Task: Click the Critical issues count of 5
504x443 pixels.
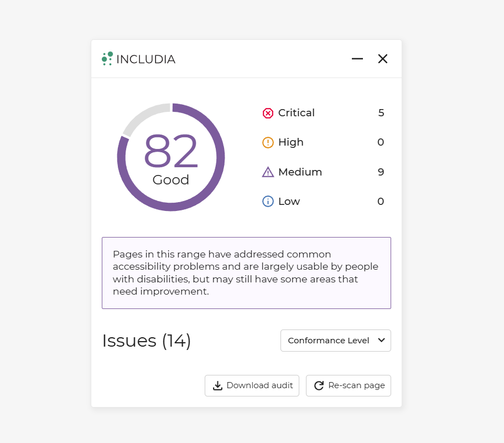Action: point(381,113)
